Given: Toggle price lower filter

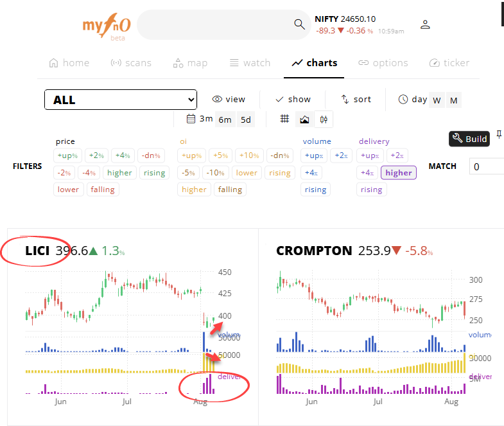Looking at the screenshot, I should pyautogui.click(x=69, y=190).
